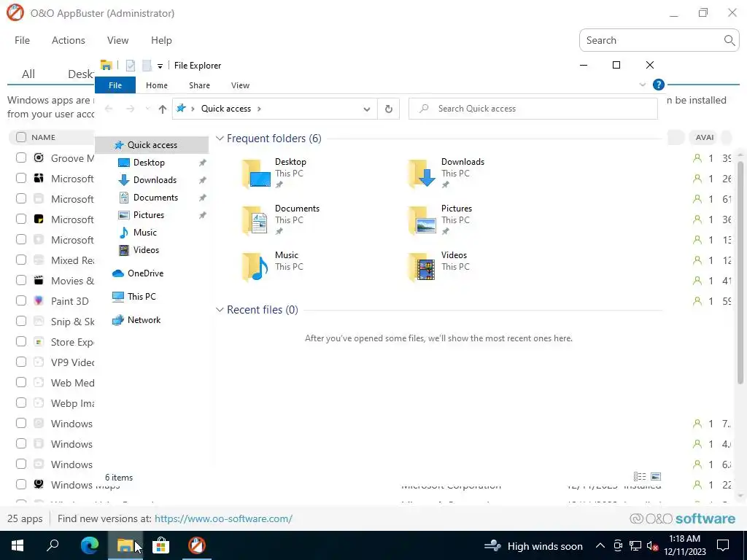Collapse the Frequent folders section
Screen dimensions: 747x560
220,138
